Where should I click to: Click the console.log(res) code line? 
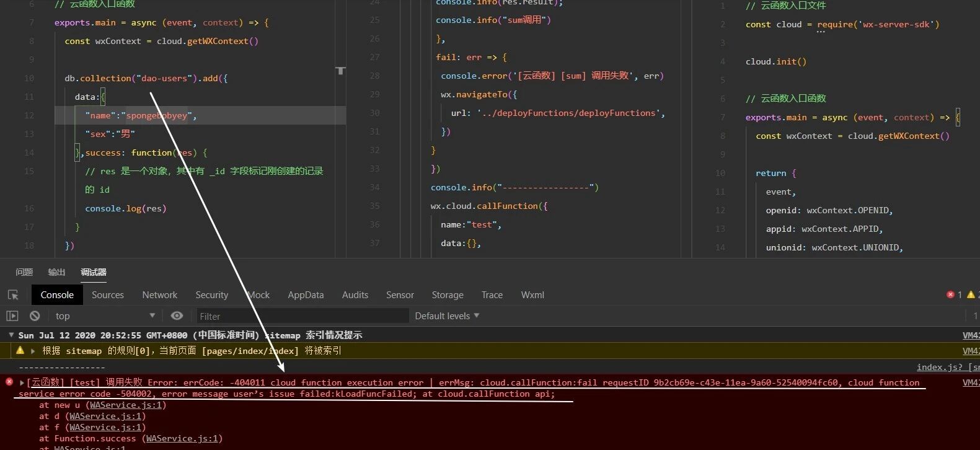(x=126, y=209)
